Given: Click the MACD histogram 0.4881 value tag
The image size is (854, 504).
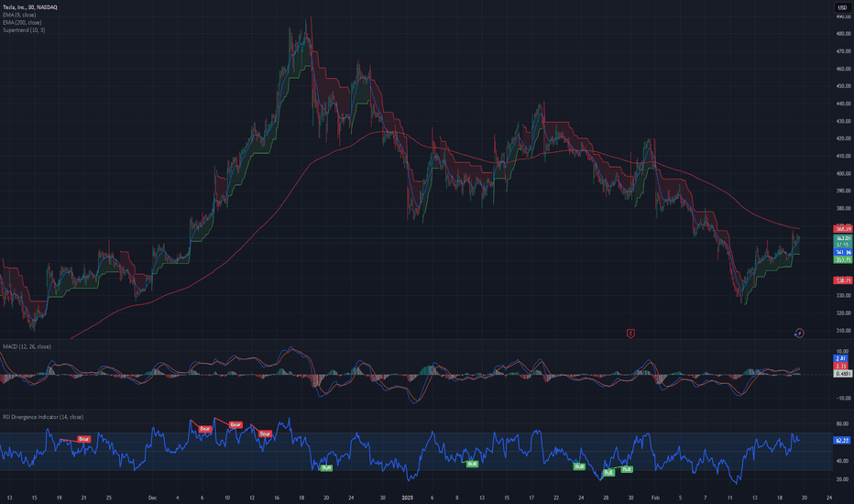Looking at the screenshot, I should coord(843,374).
